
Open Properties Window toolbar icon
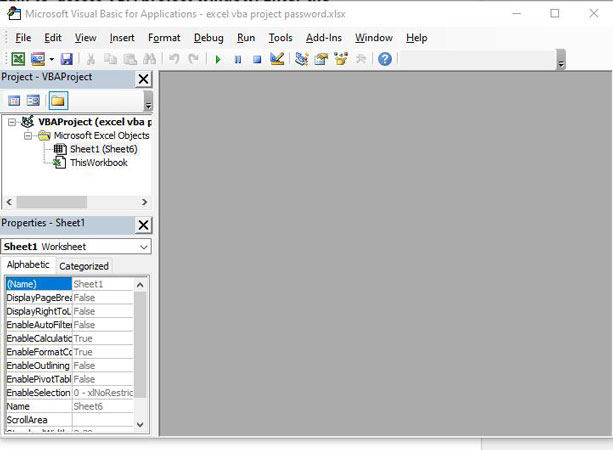coord(321,59)
